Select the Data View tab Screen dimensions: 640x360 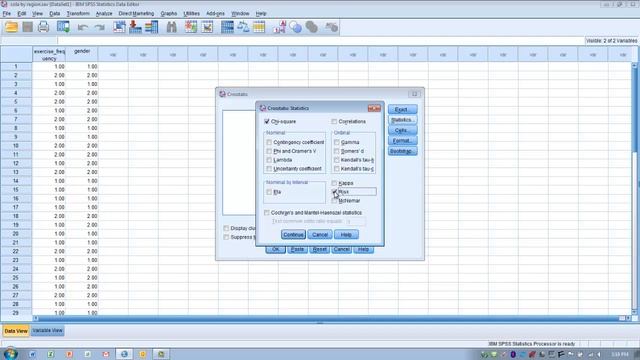pyautogui.click(x=16, y=331)
